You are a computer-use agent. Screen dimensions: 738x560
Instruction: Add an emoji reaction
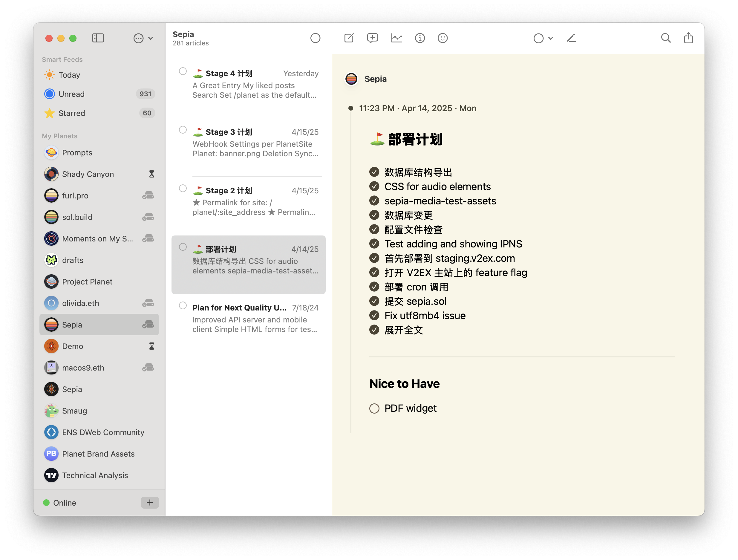pos(443,38)
